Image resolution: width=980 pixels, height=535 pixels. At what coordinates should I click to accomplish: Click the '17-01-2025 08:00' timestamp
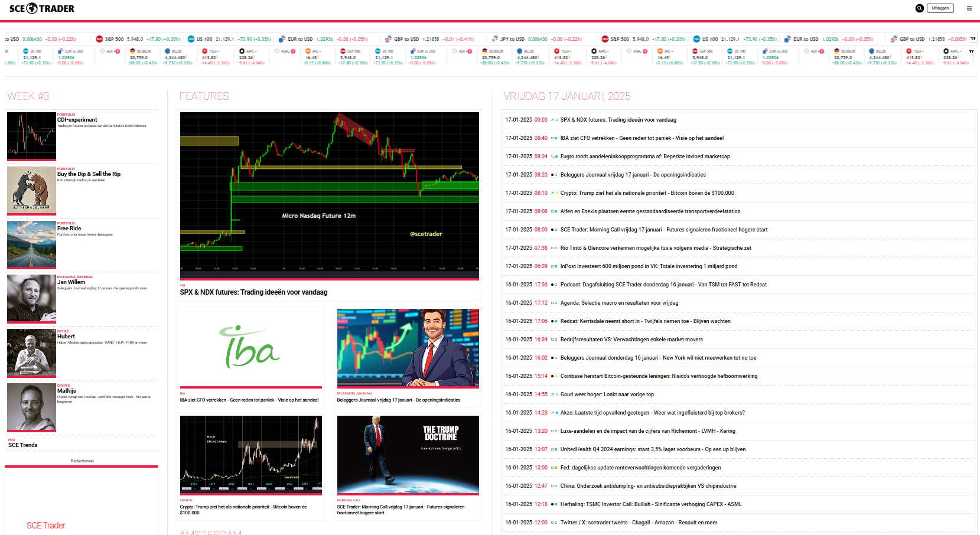tap(526, 230)
